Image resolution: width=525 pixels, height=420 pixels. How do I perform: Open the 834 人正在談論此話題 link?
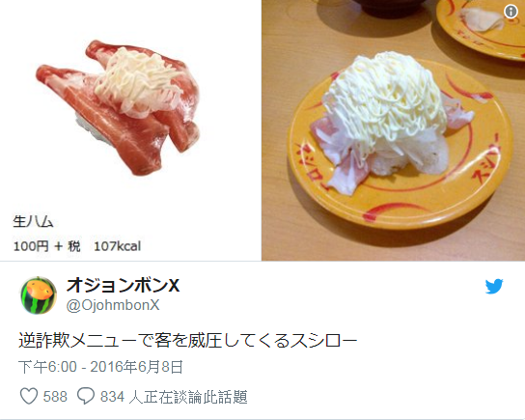click(174, 397)
